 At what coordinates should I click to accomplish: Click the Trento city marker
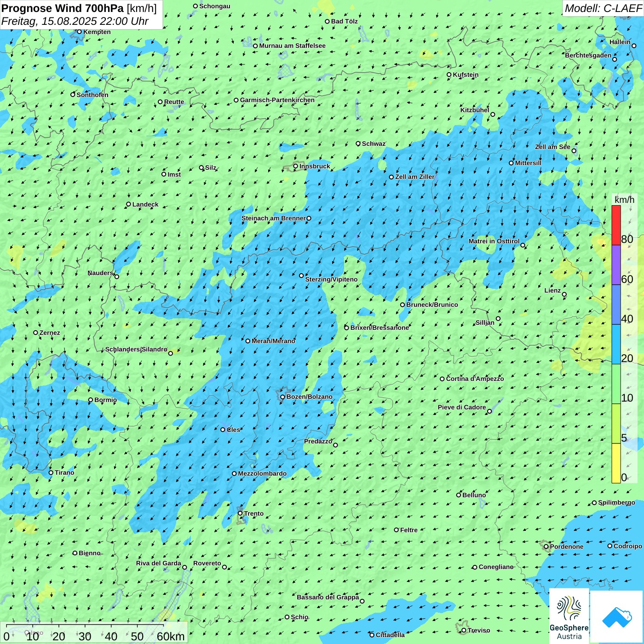pyautogui.click(x=240, y=513)
